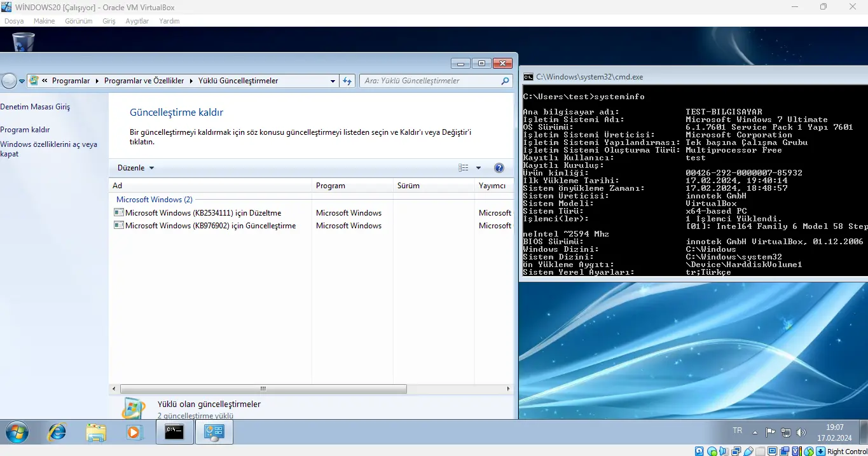The image size is (868, 456).
Task: Collapse the Microsoft Windows (2) group
Action: coord(155,200)
